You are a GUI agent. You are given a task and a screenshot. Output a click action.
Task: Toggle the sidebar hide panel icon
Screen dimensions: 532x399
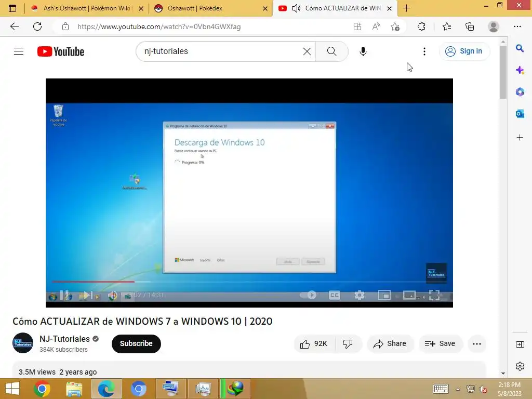[x=520, y=344]
